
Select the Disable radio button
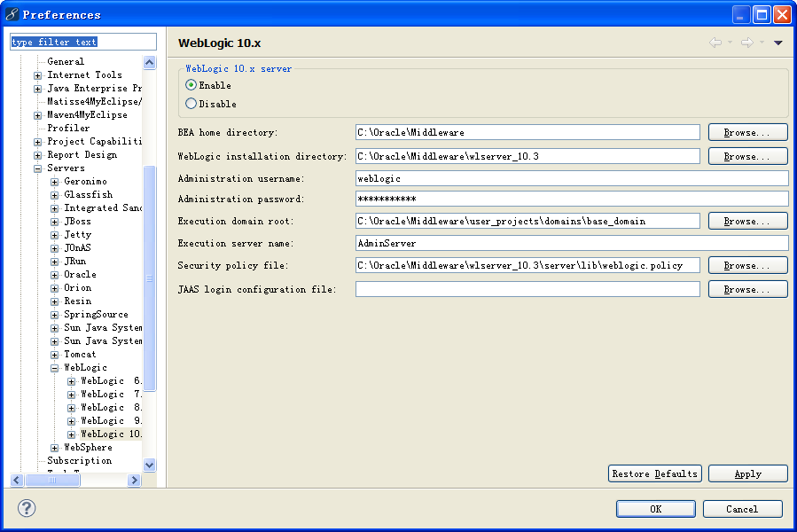coord(191,104)
